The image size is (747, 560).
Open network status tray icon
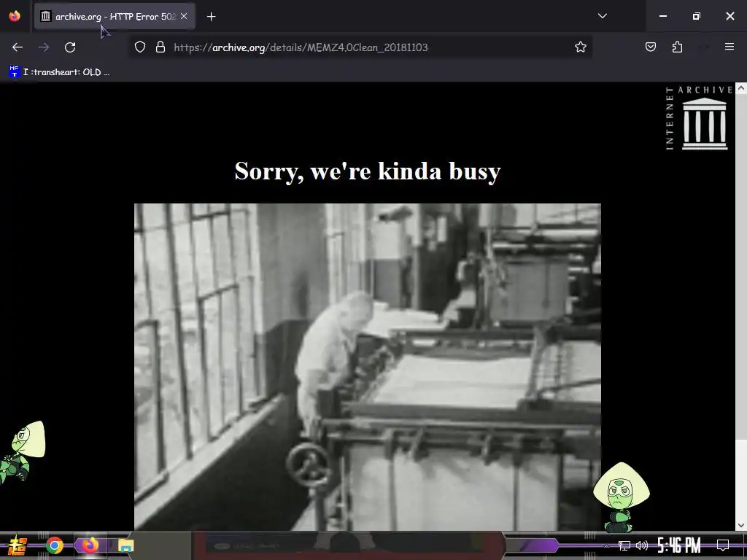[x=624, y=545]
